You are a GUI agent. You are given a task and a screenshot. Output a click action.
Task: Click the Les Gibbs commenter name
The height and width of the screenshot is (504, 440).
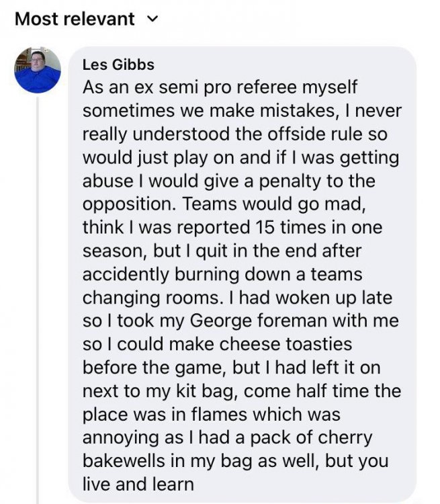tap(118, 65)
